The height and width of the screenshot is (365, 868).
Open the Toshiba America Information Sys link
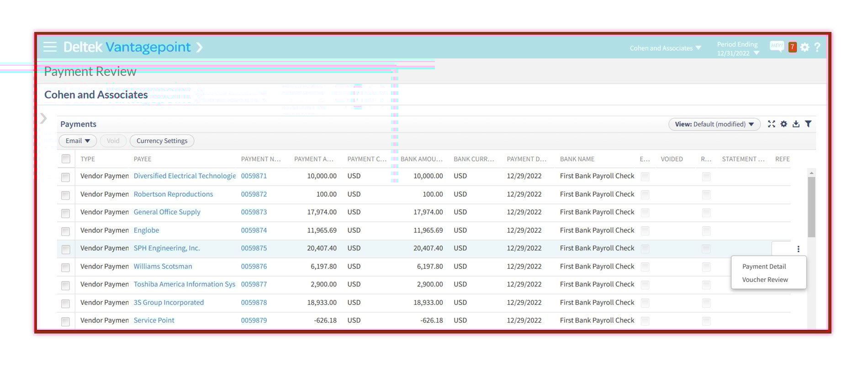185,284
